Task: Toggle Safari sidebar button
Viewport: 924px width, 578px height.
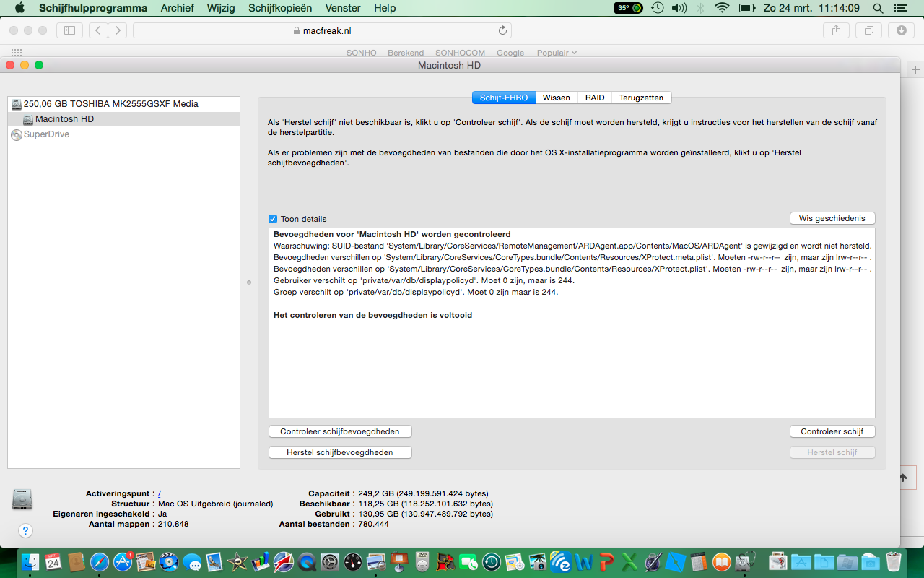Action: point(69,30)
